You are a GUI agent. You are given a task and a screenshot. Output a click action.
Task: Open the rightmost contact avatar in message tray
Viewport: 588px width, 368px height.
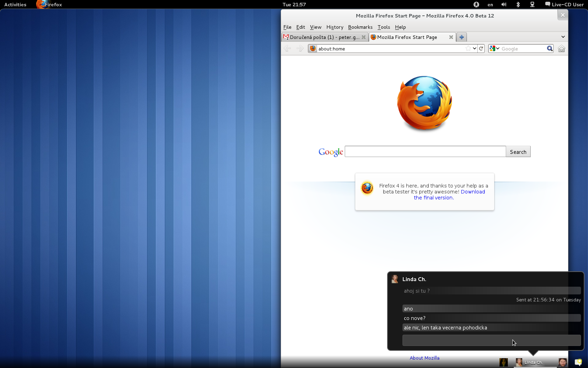[x=563, y=362]
